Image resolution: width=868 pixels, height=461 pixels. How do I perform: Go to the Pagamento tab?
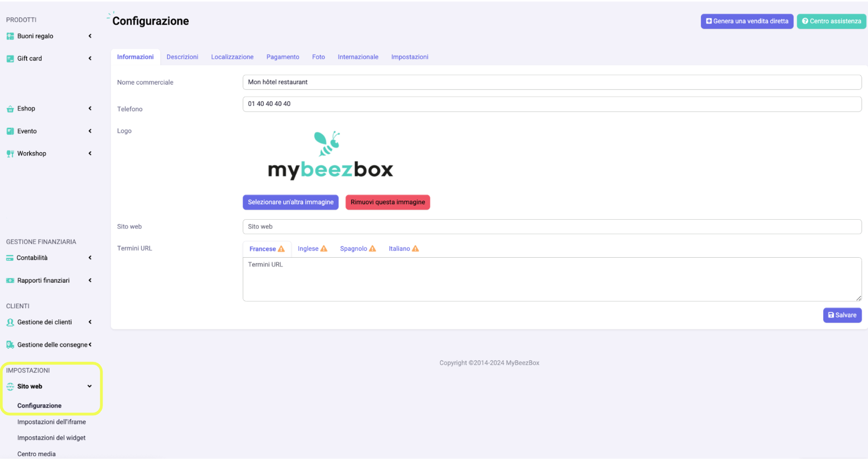pyautogui.click(x=283, y=57)
